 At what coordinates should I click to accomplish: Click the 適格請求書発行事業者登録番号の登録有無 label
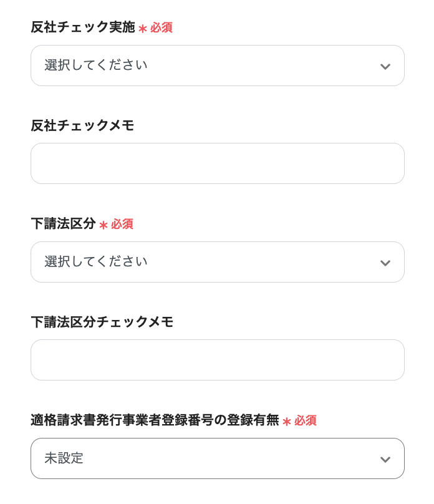point(155,420)
